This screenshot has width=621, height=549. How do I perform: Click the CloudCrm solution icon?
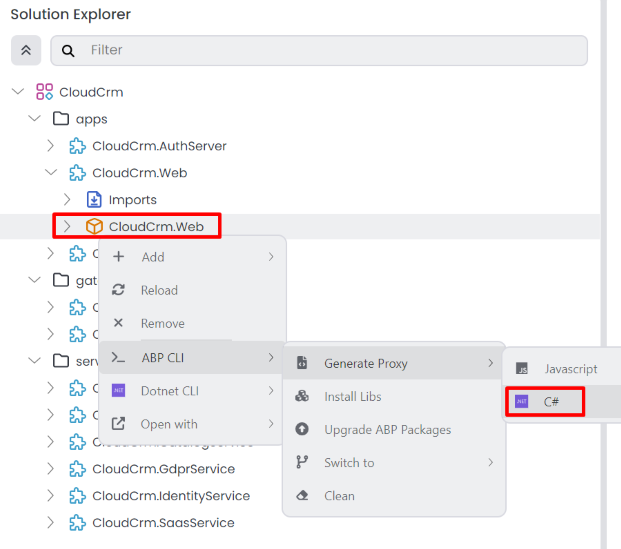pos(44,92)
